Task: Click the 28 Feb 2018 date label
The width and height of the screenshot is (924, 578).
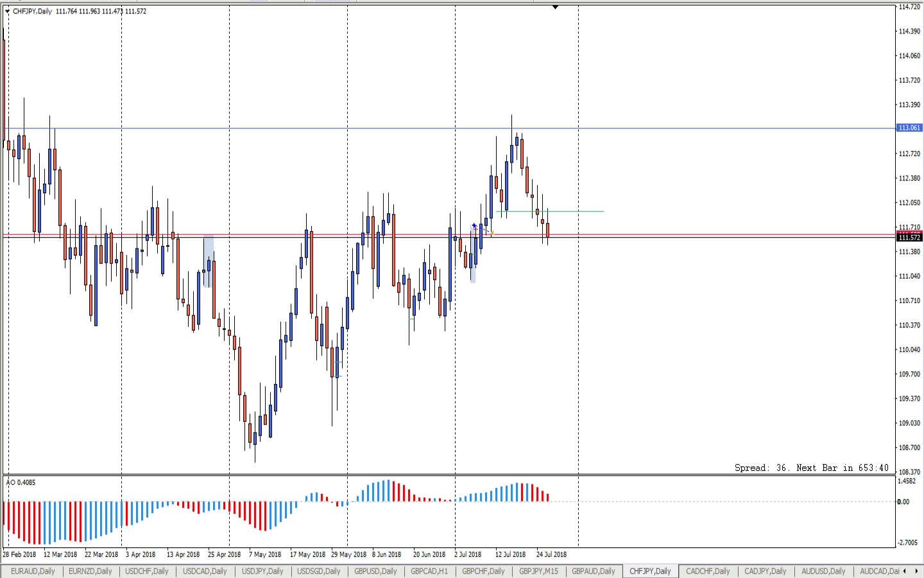Action: (x=20, y=554)
